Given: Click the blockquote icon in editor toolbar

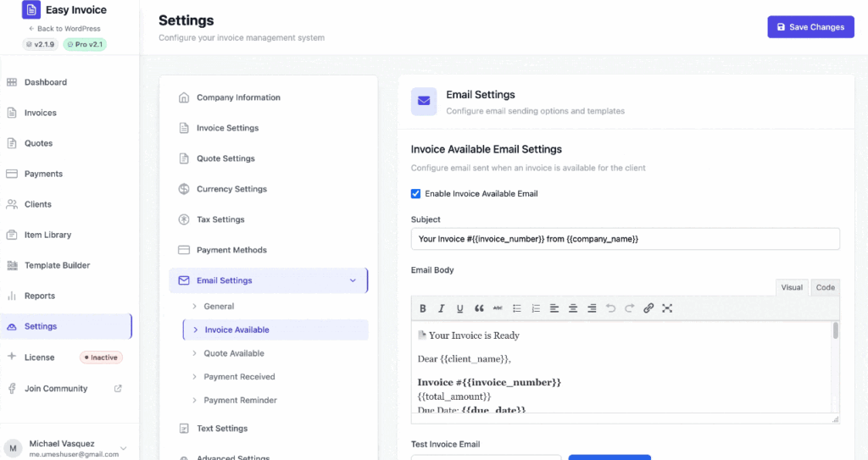Looking at the screenshot, I should coord(479,308).
